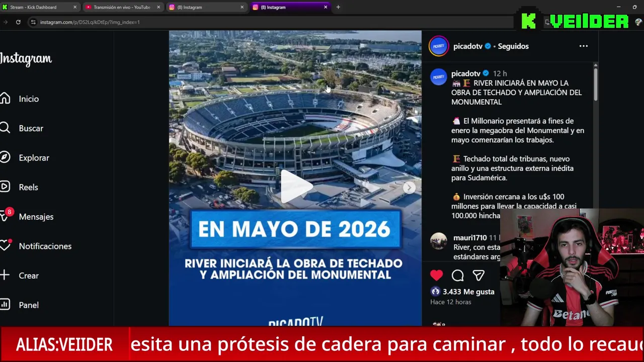
Task: Click the site information icon in address bar
Action: tap(33, 22)
